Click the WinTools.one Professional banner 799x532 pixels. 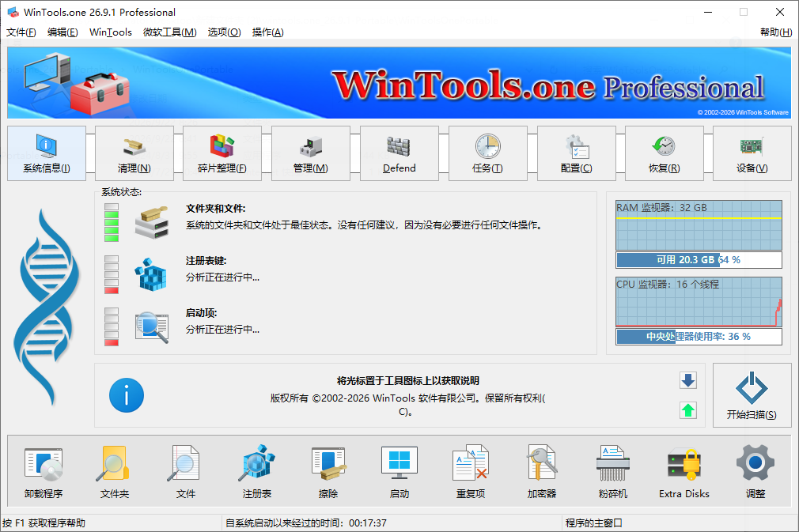coord(399,83)
